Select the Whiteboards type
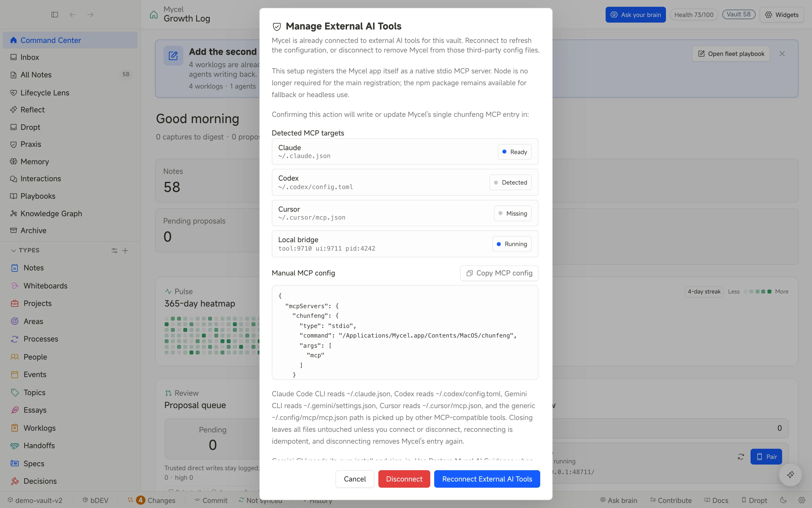 click(70, 286)
